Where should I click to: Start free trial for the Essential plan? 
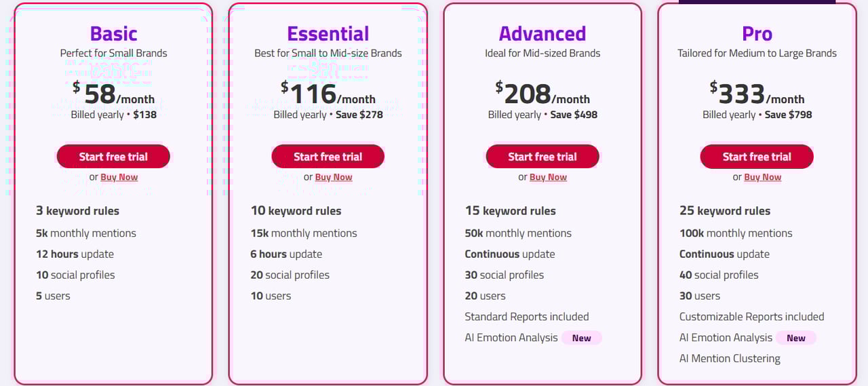click(328, 157)
